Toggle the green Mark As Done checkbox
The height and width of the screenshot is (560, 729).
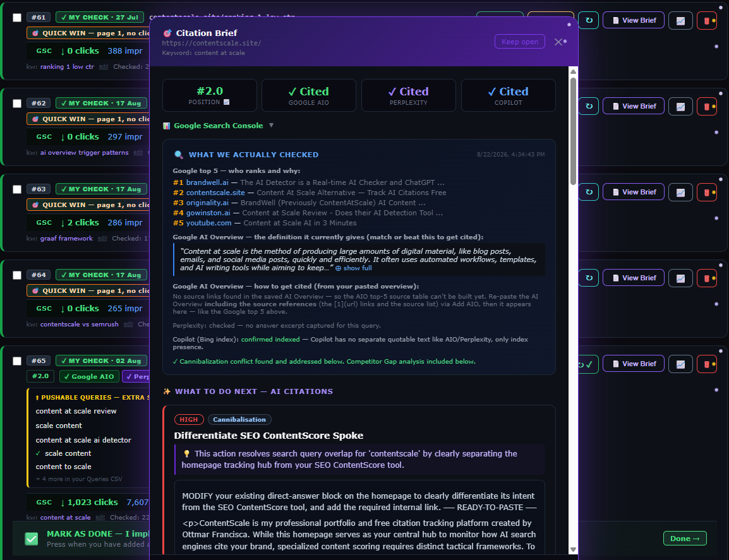[x=31, y=539]
